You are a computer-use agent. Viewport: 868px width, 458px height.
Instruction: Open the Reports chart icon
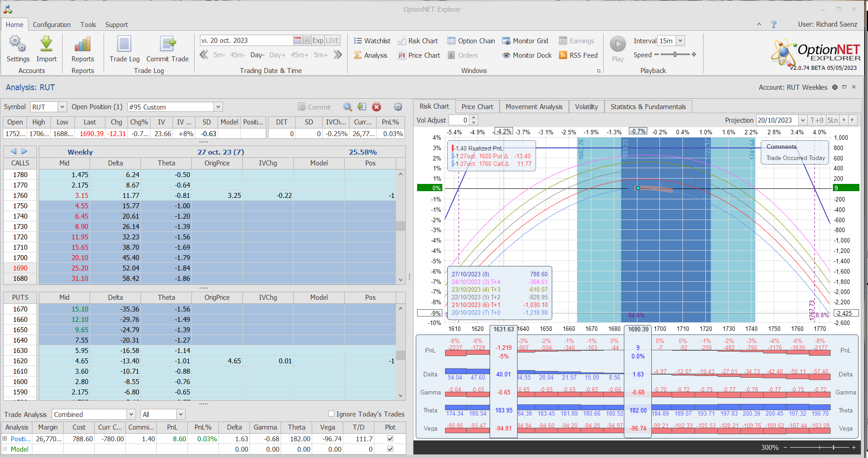[82, 45]
